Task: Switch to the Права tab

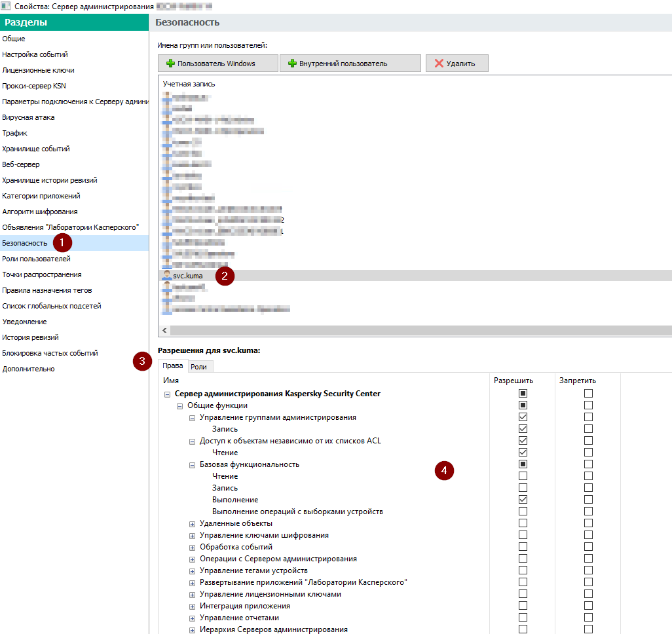Action: click(x=173, y=365)
